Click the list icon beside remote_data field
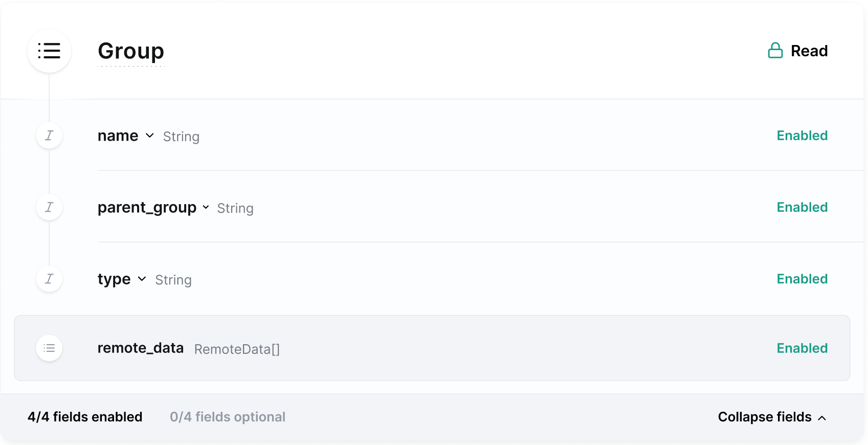 [x=49, y=348]
